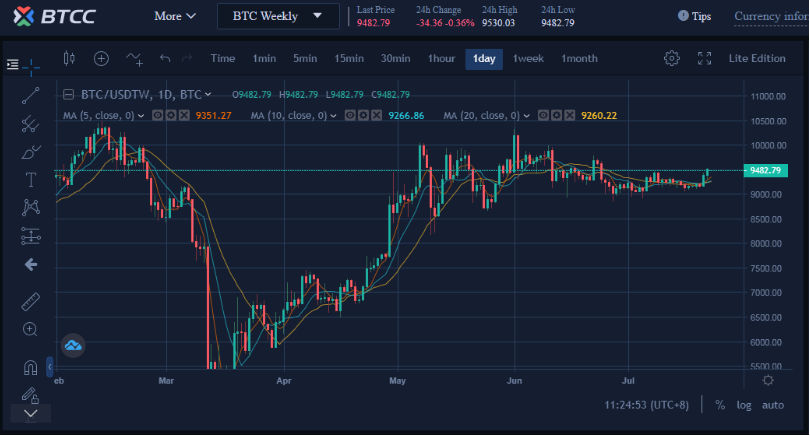Image resolution: width=810 pixels, height=436 pixels.
Task: Toggle visibility eye of MA 5 indicator
Action: pos(158,115)
